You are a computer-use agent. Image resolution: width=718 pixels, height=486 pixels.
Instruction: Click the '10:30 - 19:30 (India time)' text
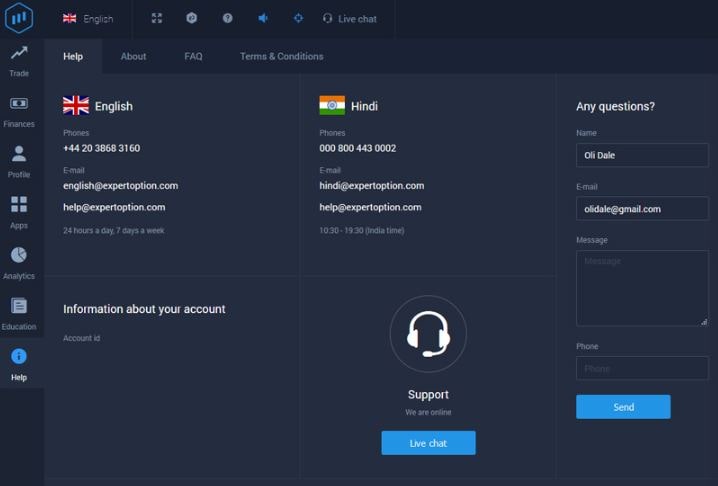362,230
